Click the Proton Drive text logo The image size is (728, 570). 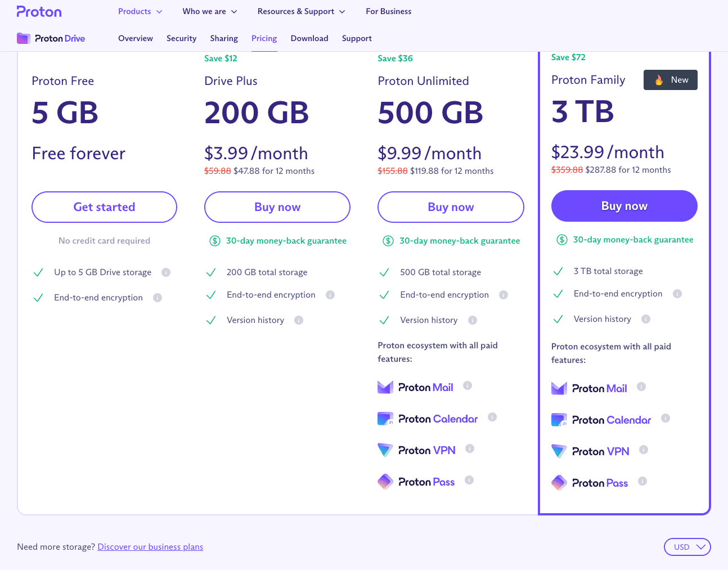60,38
